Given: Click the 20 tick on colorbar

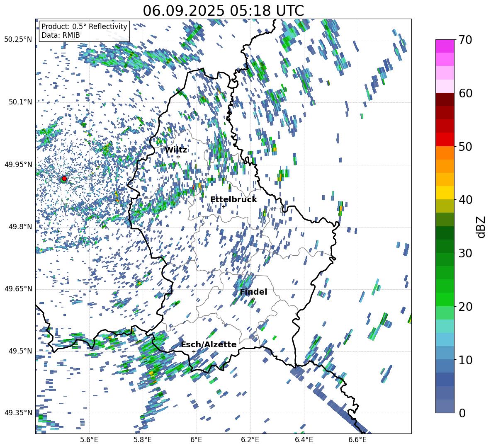Looking at the screenshot, I should click(x=465, y=306).
